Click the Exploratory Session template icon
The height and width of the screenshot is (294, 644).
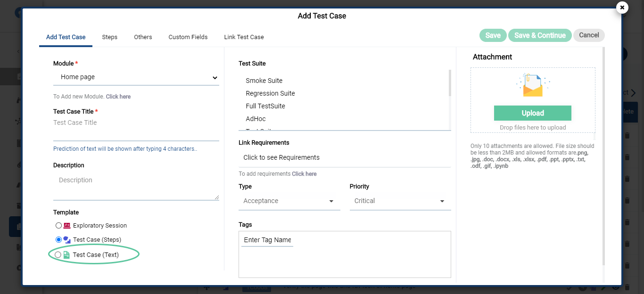[67, 226]
